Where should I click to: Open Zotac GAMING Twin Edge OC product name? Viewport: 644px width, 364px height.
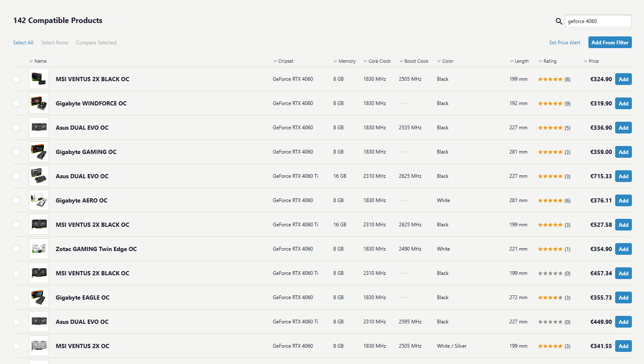click(x=96, y=249)
